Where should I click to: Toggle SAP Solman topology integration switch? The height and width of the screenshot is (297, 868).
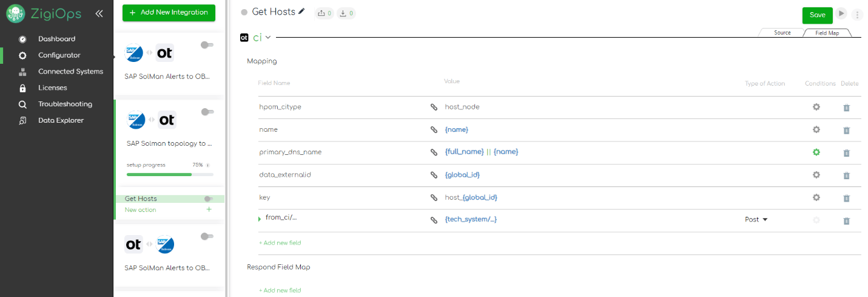coord(207,112)
